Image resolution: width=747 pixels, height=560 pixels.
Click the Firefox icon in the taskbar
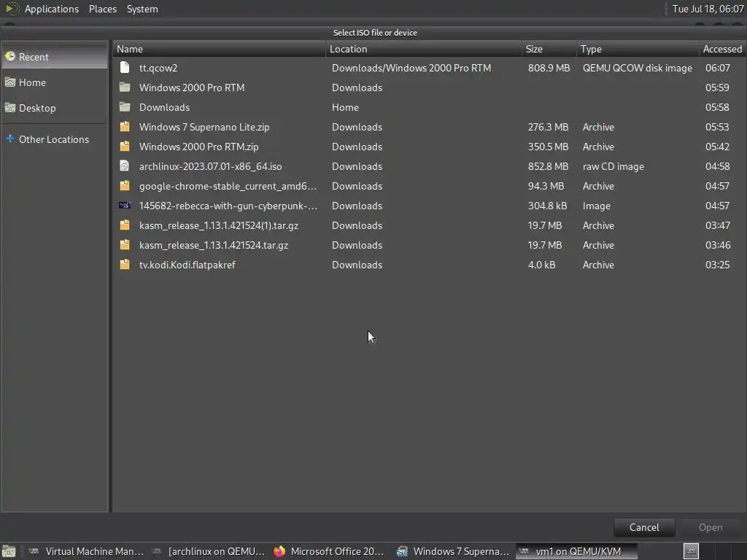(x=279, y=551)
